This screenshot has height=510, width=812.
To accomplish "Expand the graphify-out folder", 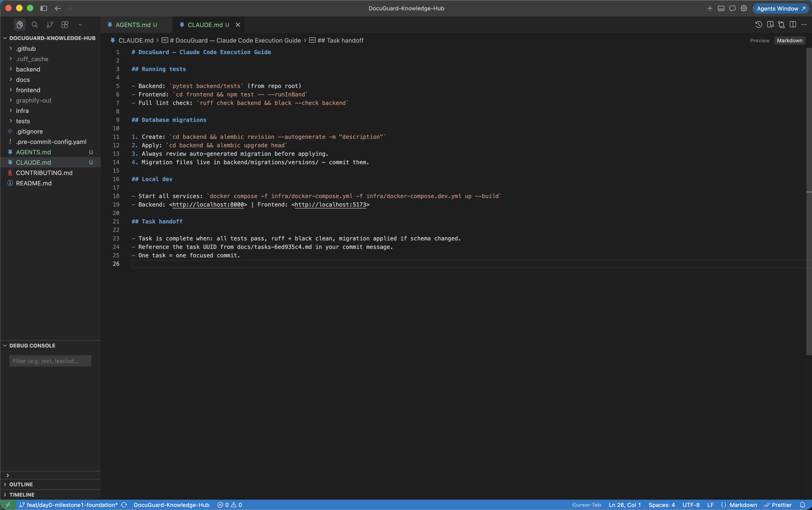I will pos(50,100).
